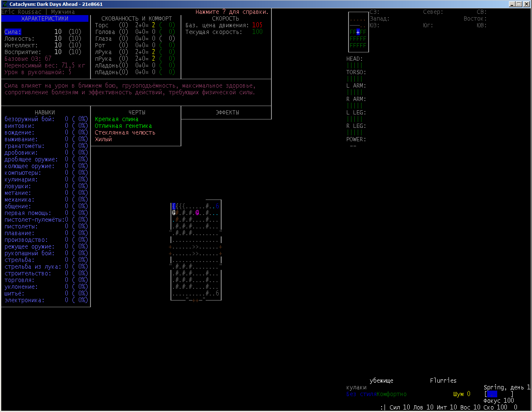This screenshot has width=532, height=412.
Task: Select the винтовки skill
Action: [46, 126]
